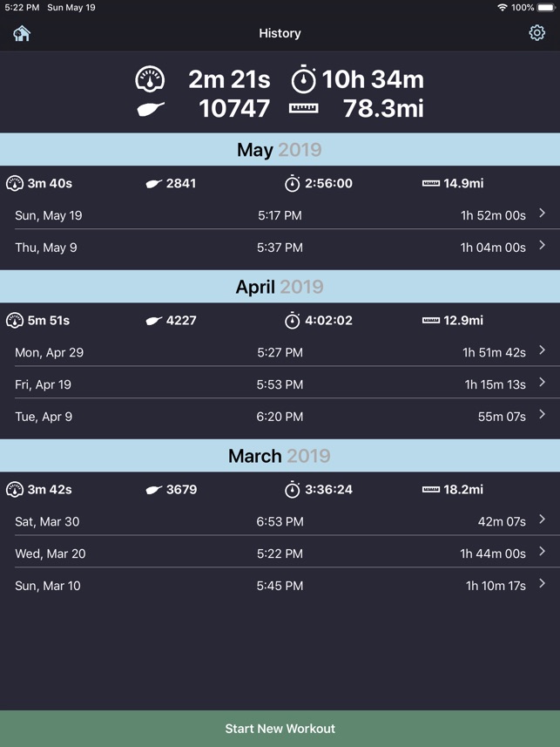This screenshot has width=560, height=747.
Task: Open the Fri, Apr 19 workout row
Action: click(x=280, y=384)
